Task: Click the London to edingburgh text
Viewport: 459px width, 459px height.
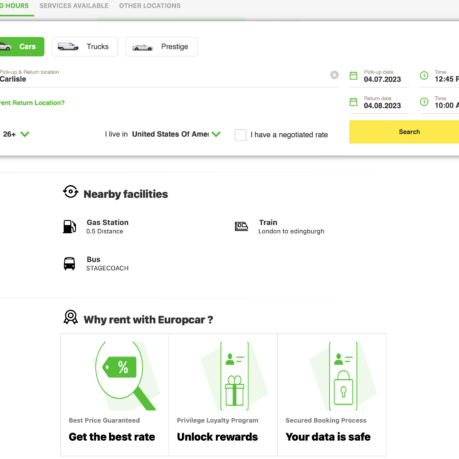Action: point(291,231)
